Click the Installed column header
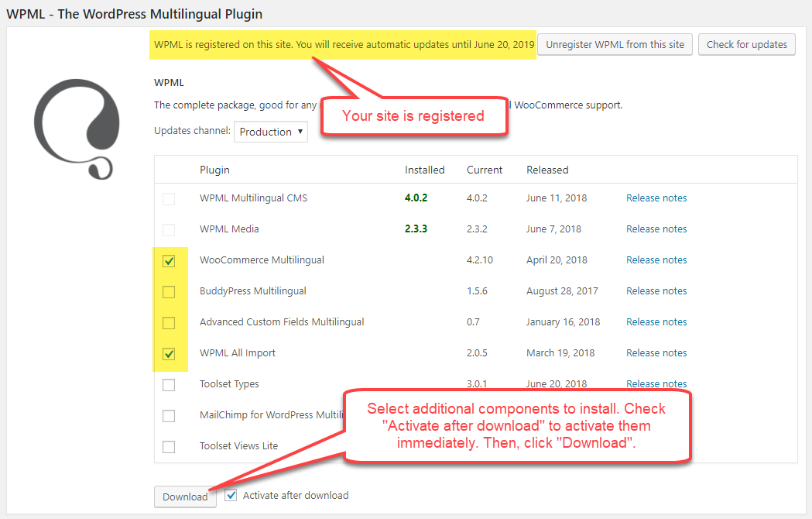Image resolution: width=812 pixels, height=519 pixels. point(425,170)
